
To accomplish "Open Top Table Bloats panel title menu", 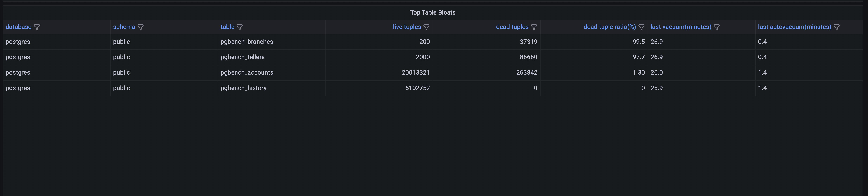I will [x=433, y=12].
